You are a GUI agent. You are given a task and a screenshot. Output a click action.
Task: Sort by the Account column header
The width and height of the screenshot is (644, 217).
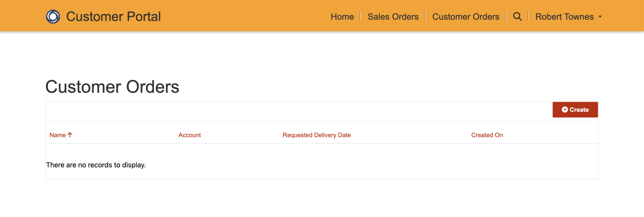coord(189,135)
